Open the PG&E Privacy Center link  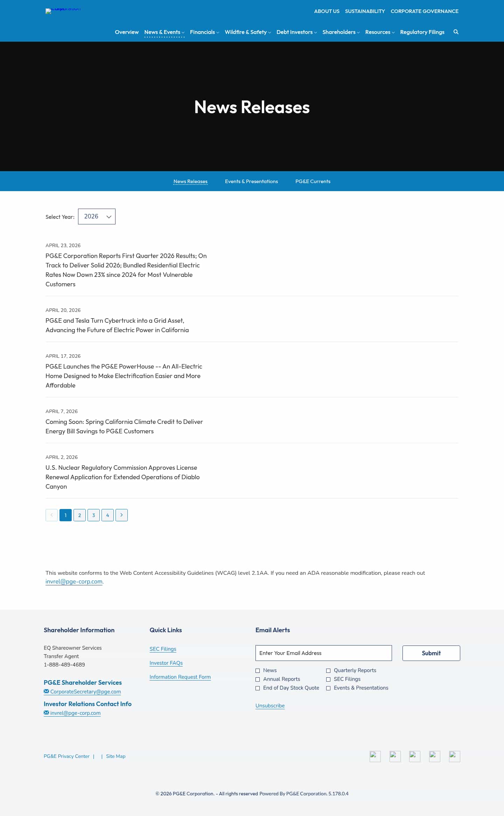click(66, 756)
